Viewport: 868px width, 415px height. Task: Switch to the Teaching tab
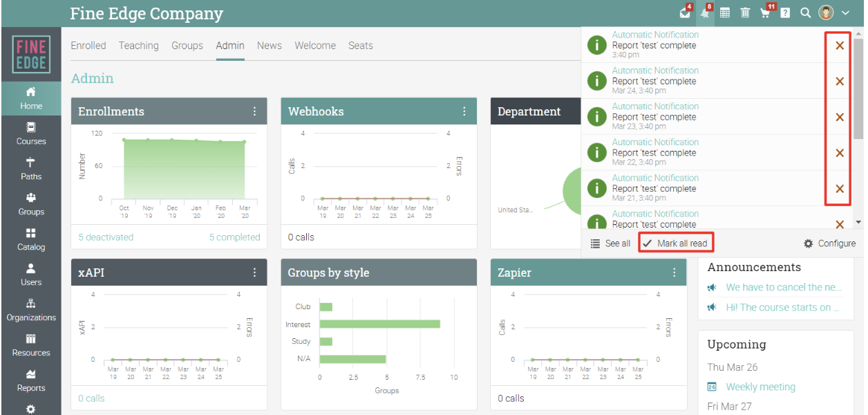pyautogui.click(x=138, y=46)
